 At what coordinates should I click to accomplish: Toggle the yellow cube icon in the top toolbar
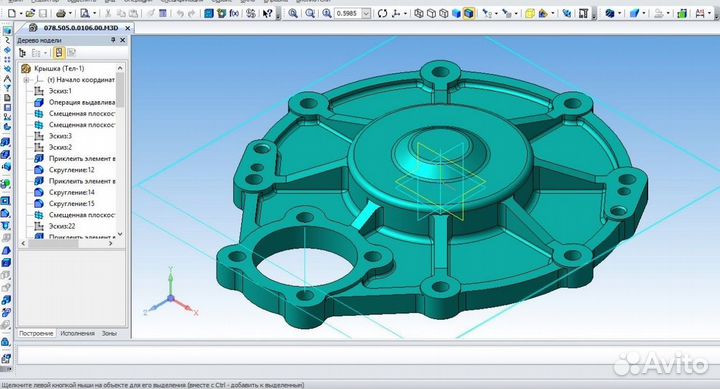(529, 13)
